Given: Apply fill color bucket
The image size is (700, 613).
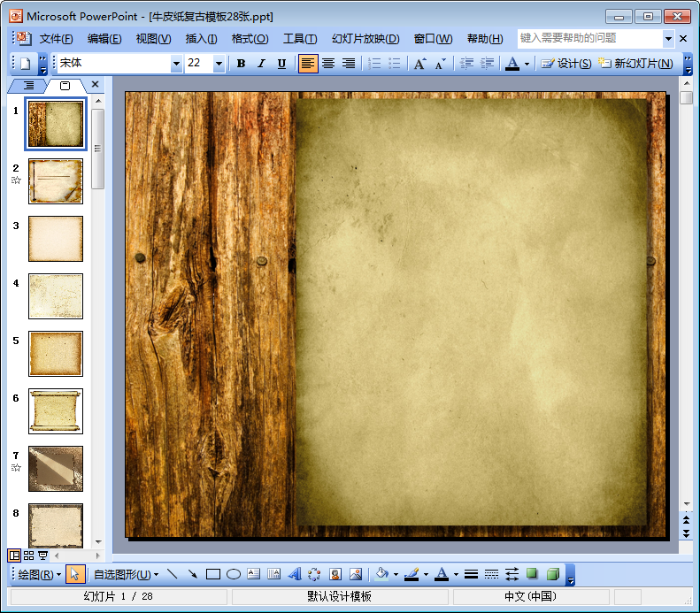Looking at the screenshot, I should (382, 575).
